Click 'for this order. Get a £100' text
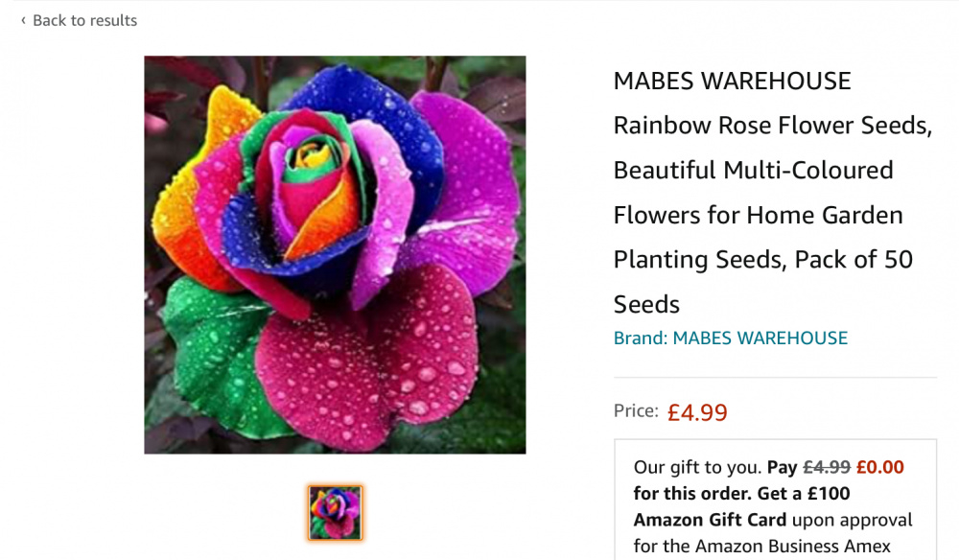959x560 pixels. pos(741,494)
